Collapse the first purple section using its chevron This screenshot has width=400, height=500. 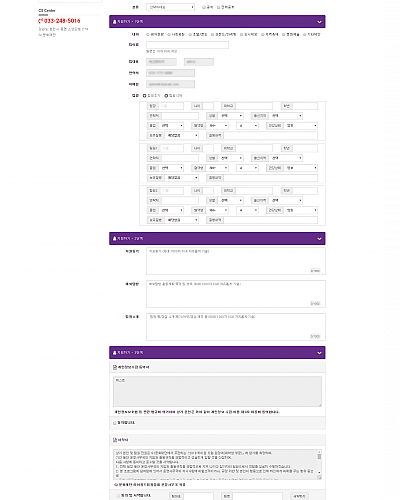(319, 22)
